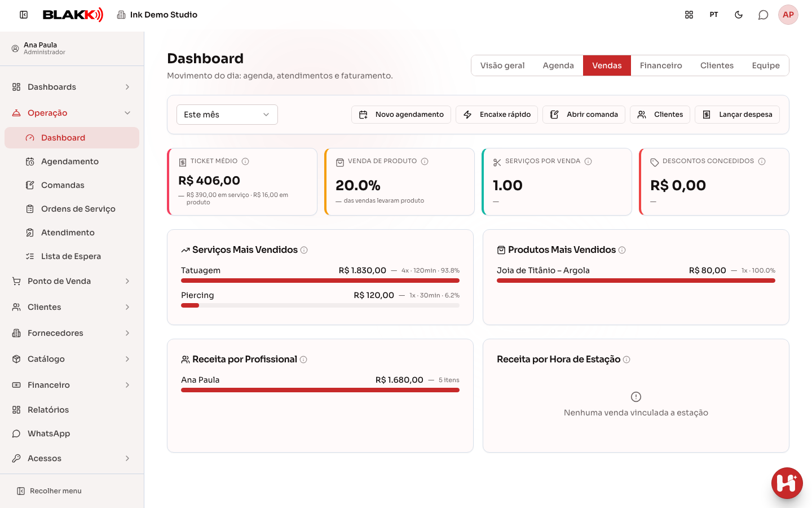Click the info icon beside Receita por Hora de Estação
This screenshot has height=508, width=812.
tap(626, 360)
